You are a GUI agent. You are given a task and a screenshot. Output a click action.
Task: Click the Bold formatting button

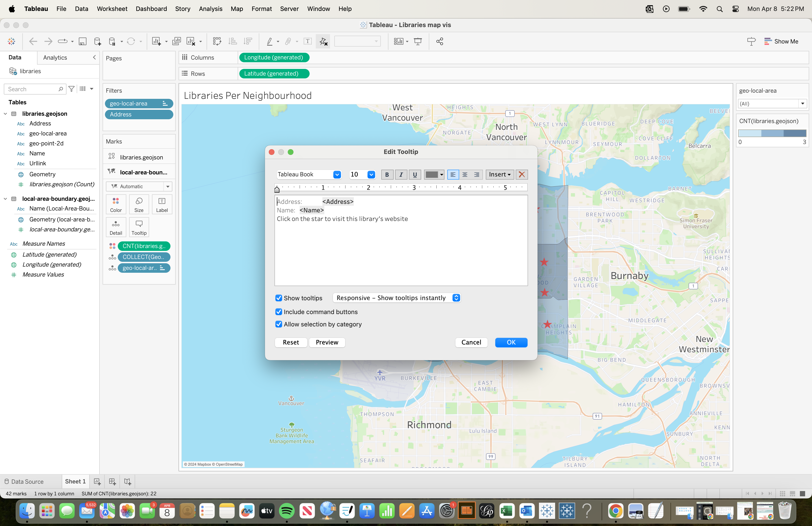tap(387, 174)
